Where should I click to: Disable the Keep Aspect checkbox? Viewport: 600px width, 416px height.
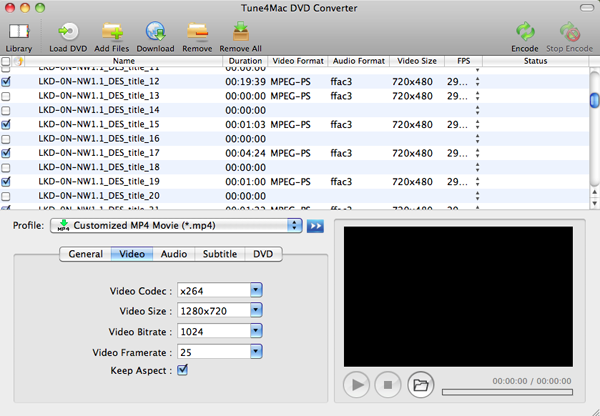(x=183, y=370)
